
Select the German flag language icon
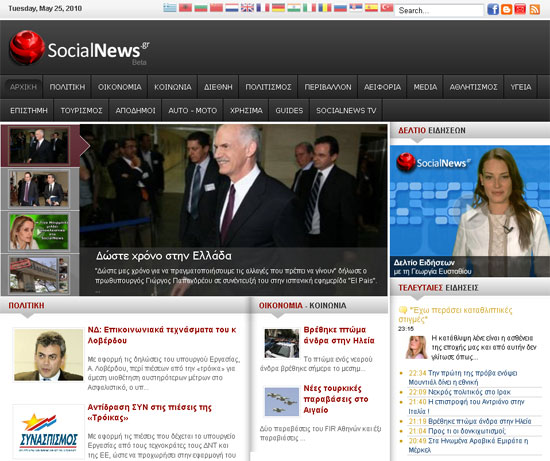pos(278,8)
